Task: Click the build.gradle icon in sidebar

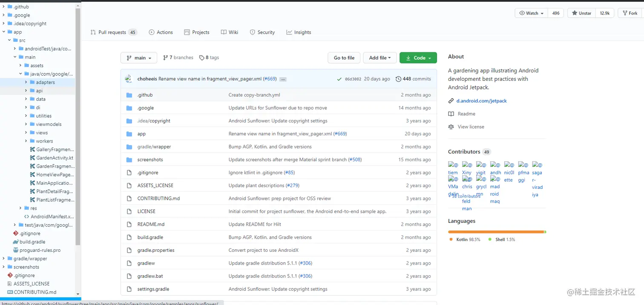Action: point(16,242)
